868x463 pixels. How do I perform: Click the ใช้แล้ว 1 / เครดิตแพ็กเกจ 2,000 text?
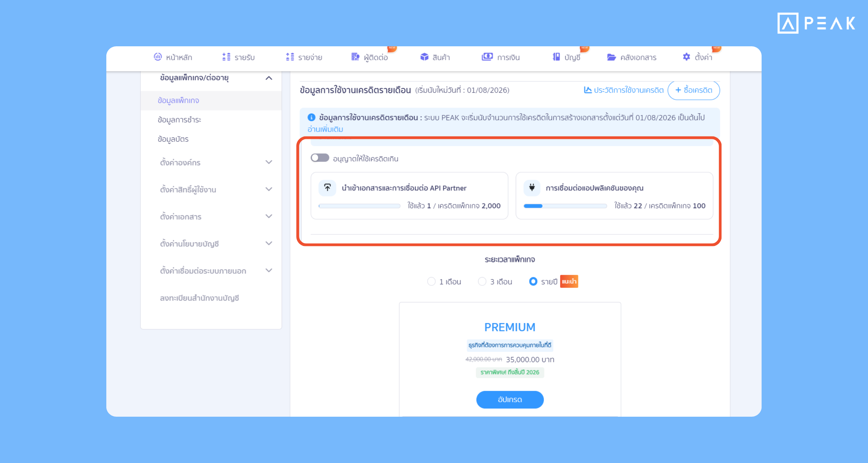pos(454,206)
